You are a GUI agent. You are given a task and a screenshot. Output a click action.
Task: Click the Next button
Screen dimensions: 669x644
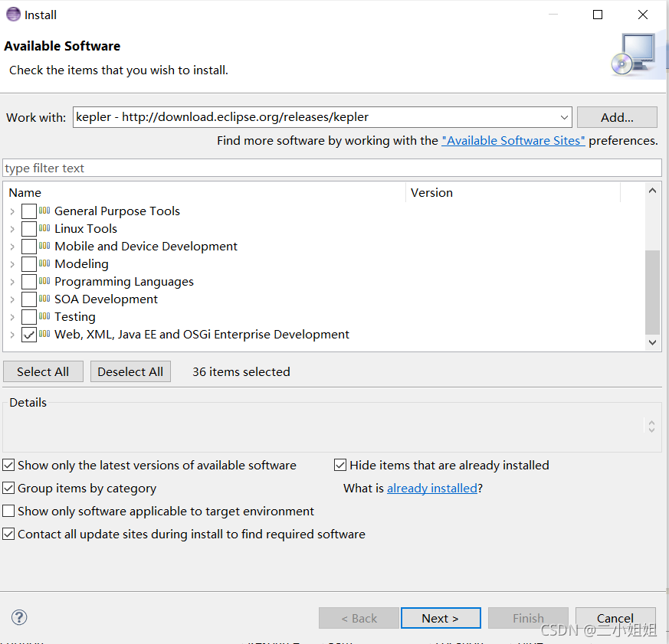pos(441,618)
